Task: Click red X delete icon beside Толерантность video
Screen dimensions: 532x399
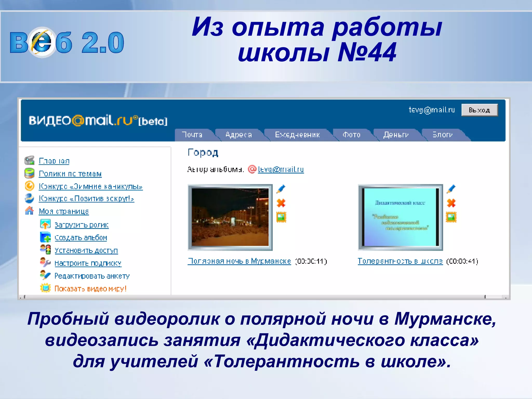Action: 451,203
